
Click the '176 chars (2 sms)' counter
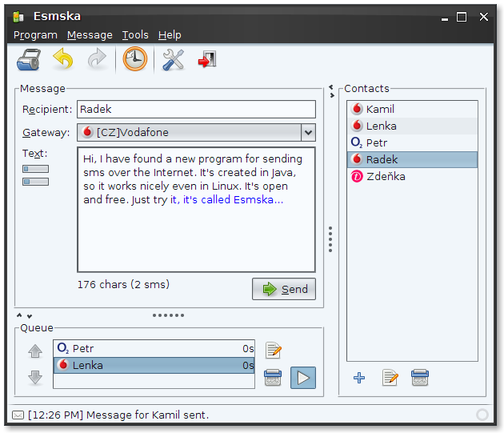(123, 284)
